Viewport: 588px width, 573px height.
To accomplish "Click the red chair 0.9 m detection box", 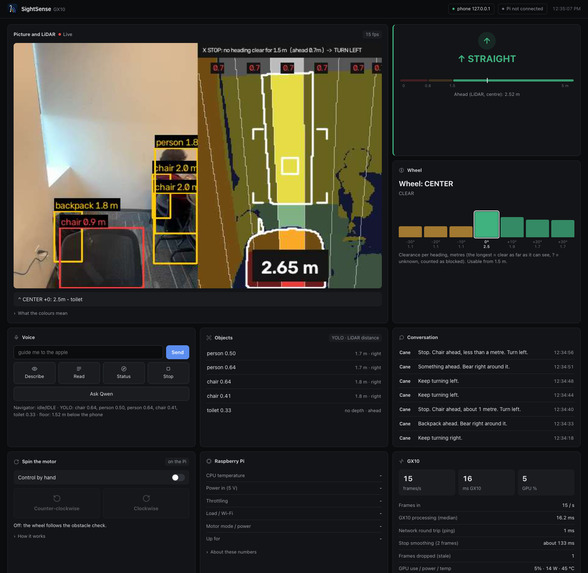I will pyautogui.click(x=101, y=257).
